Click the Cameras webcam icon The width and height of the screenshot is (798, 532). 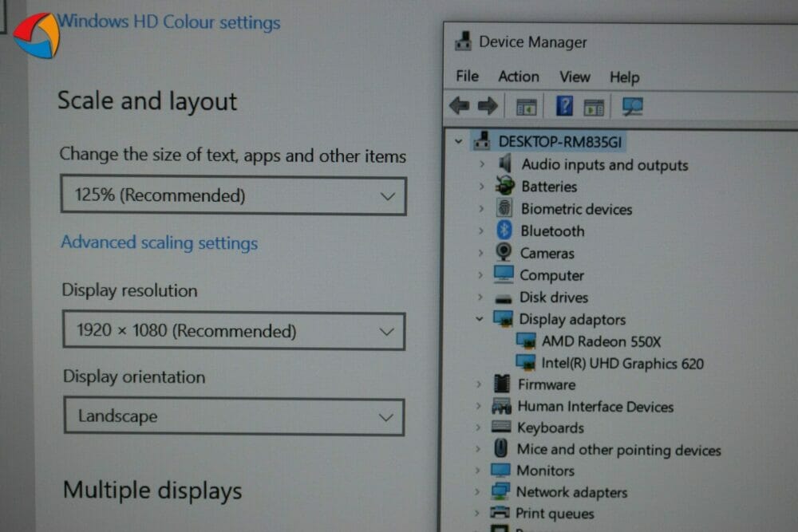pos(504,252)
